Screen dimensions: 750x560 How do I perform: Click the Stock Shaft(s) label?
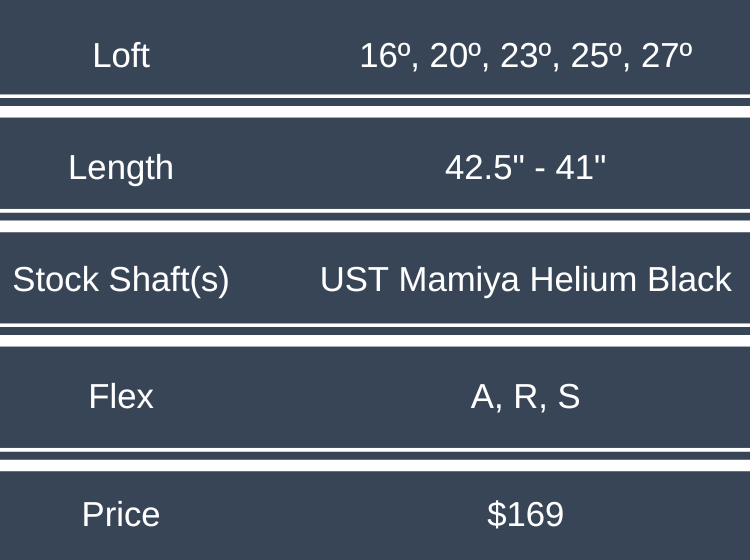pyautogui.click(x=121, y=280)
